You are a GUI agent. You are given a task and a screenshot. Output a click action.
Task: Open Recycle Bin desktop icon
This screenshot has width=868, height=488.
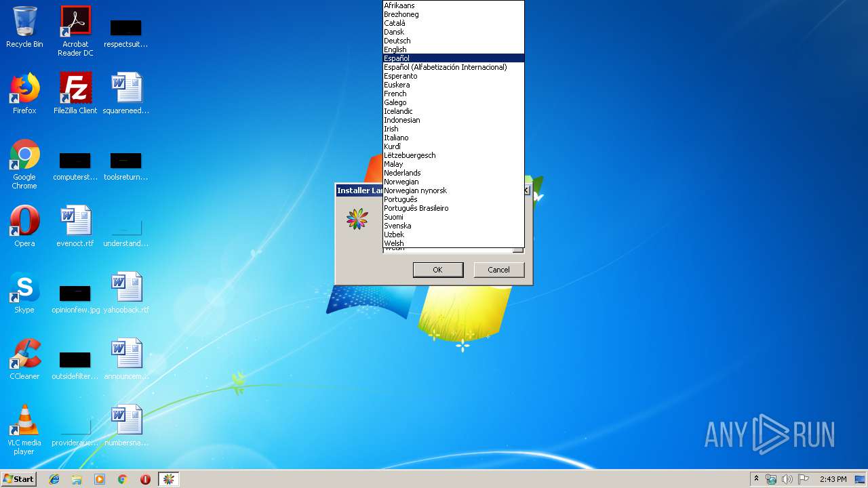[x=24, y=27]
